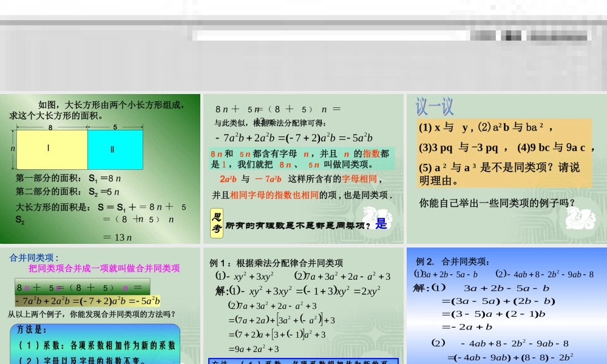Click the heading 例 1:根据乘法分配律合并同类项

point(276,263)
